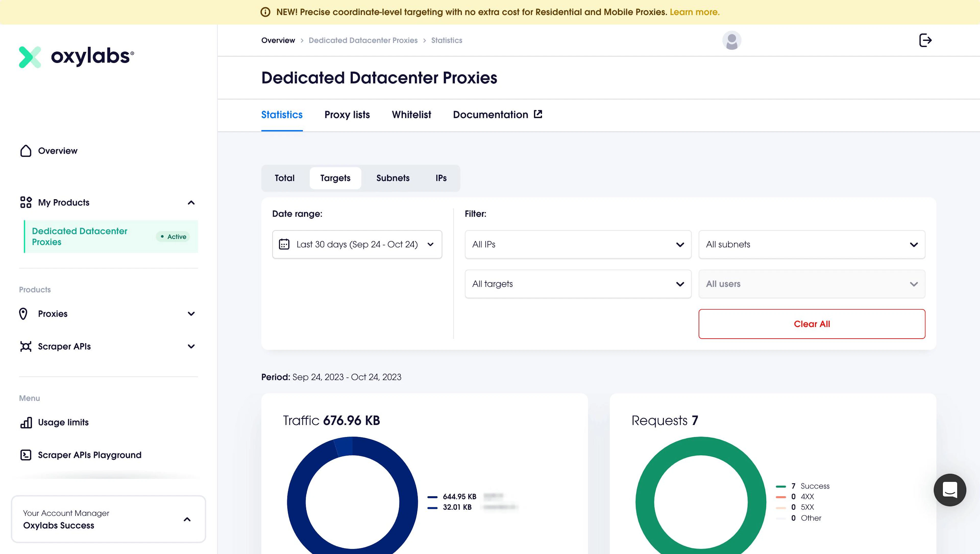
Task: Click the Scraper APIs Playground terminal icon
Action: tap(26, 455)
